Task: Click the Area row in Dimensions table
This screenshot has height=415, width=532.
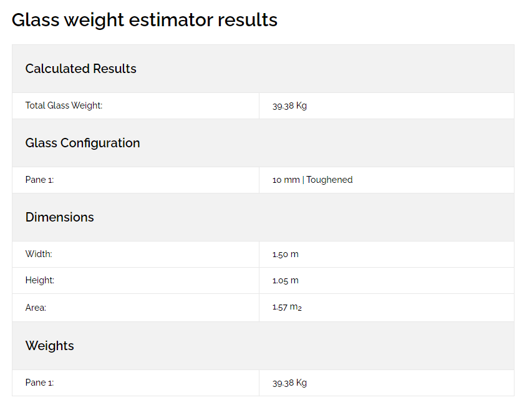Action: (x=263, y=308)
